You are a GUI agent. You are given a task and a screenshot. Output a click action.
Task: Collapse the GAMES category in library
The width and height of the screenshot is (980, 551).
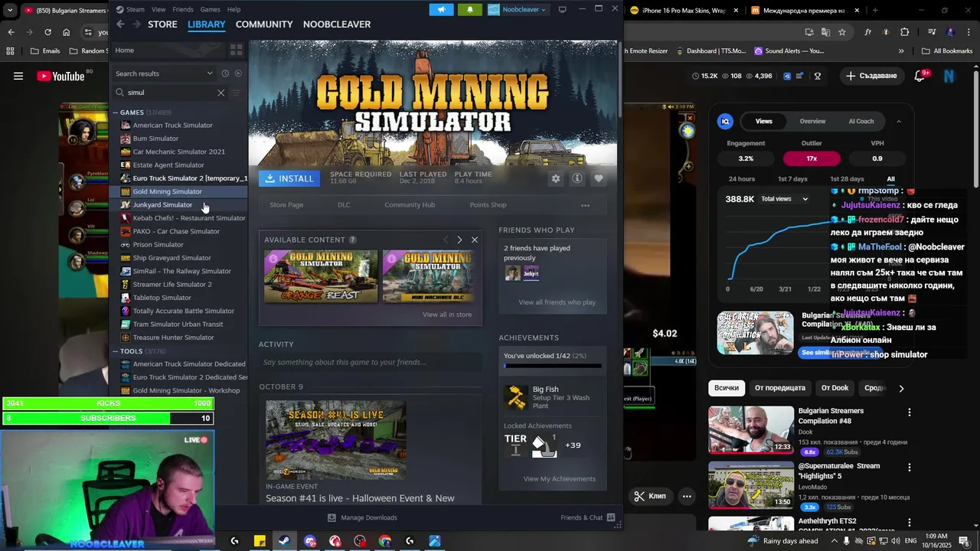pyautogui.click(x=116, y=112)
